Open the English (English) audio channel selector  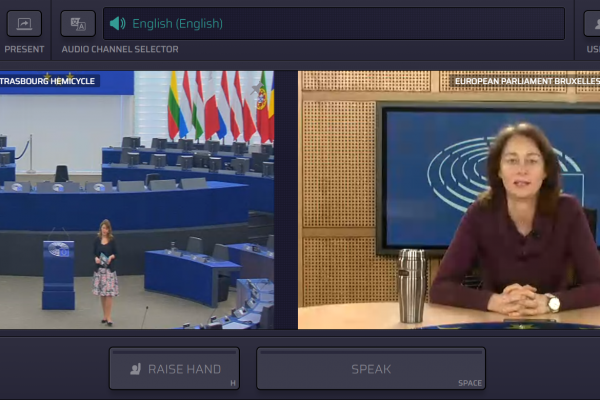[334, 24]
